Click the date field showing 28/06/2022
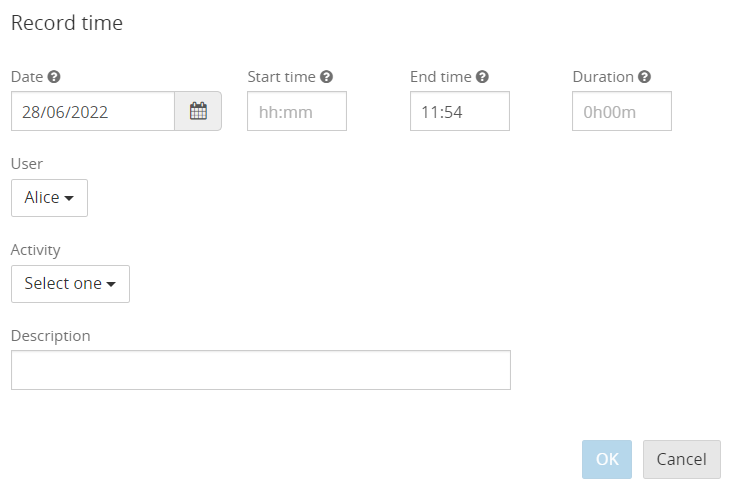Image resolution: width=729 pixels, height=487 pixels. [x=93, y=111]
